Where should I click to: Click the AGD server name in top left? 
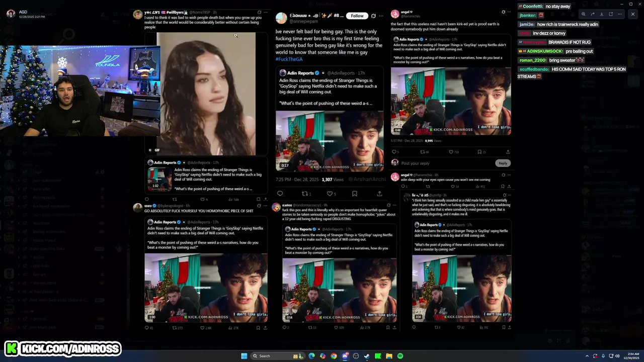tap(23, 12)
